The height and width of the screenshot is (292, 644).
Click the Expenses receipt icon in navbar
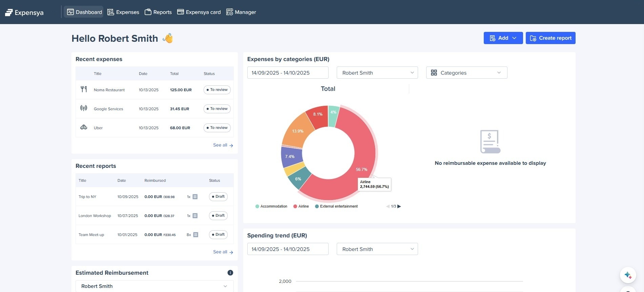coord(111,12)
